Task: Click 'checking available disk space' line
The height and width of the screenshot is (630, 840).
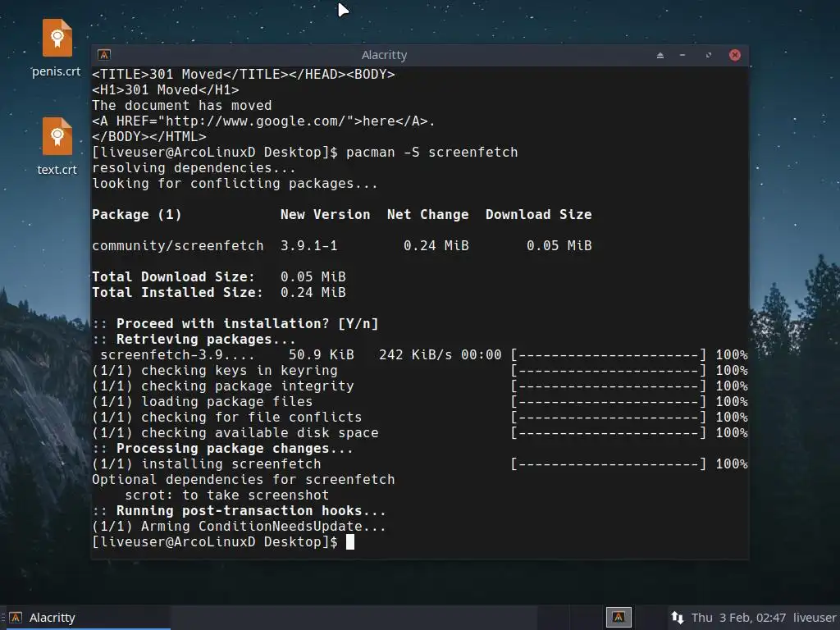Action: click(235, 433)
